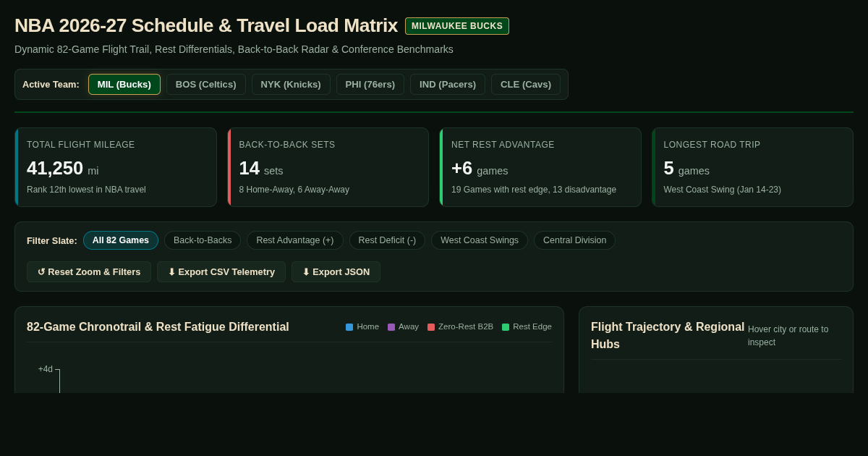Click the 41,250 mileage value

point(55,168)
